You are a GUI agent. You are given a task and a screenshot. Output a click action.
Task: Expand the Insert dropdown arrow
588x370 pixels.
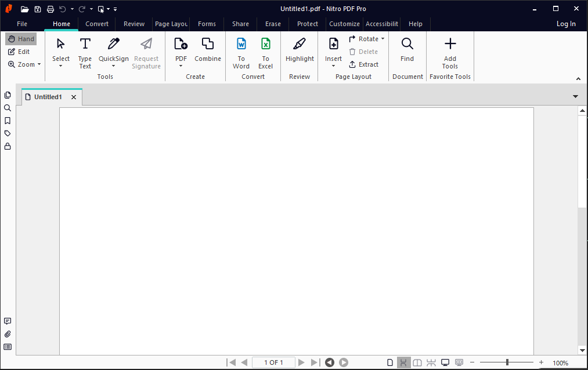click(x=333, y=66)
